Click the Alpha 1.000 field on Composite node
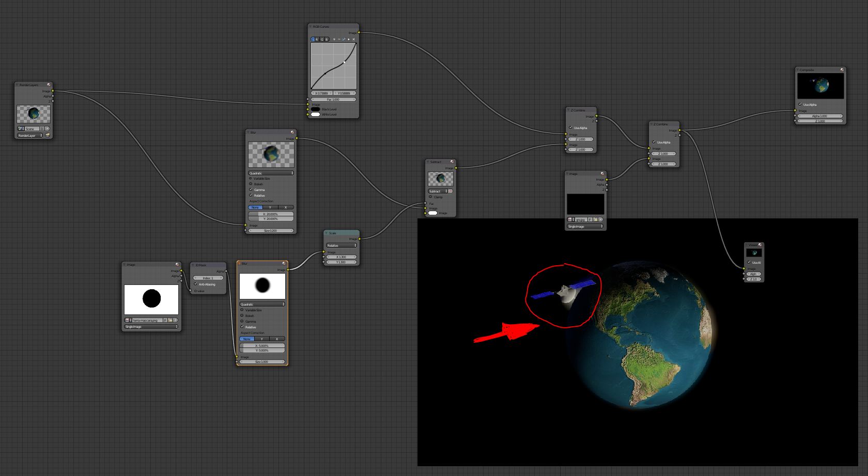The width and height of the screenshot is (868, 476). point(820,116)
